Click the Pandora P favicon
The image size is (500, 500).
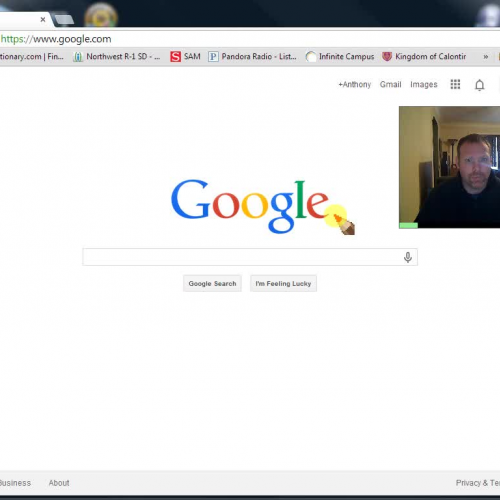213,57
